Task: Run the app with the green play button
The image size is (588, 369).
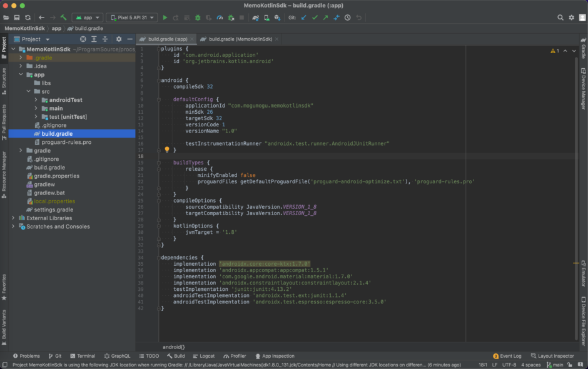Action: click(165, 18)
